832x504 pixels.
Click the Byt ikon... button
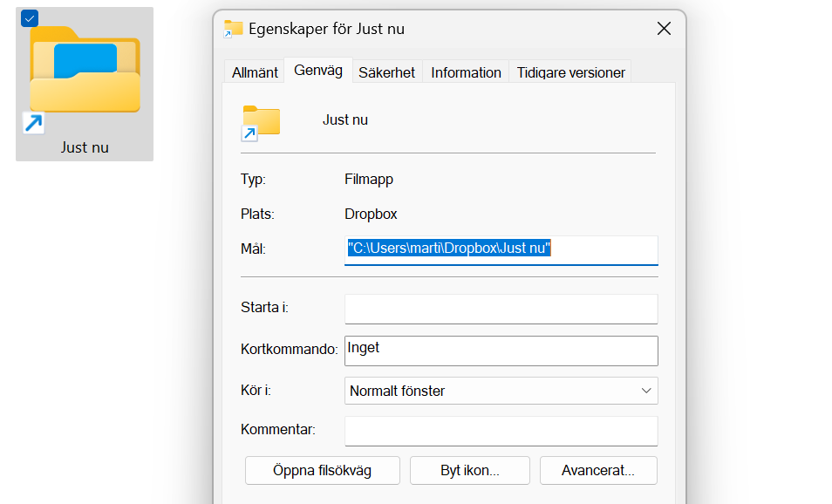tap(469, 470)
